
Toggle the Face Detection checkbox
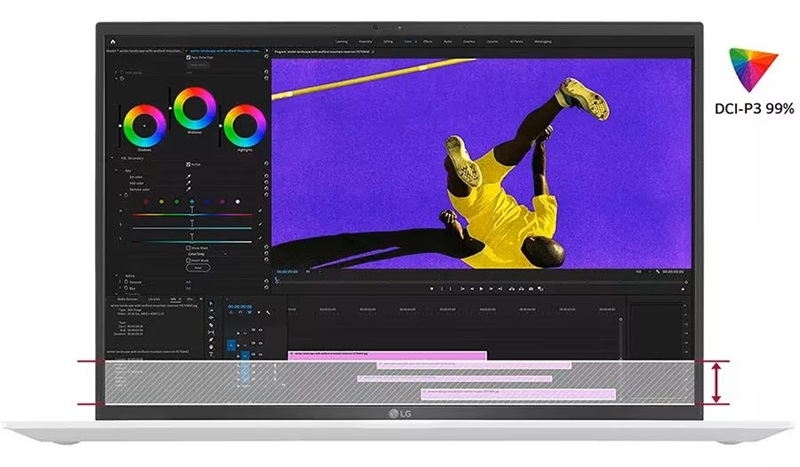188,57
